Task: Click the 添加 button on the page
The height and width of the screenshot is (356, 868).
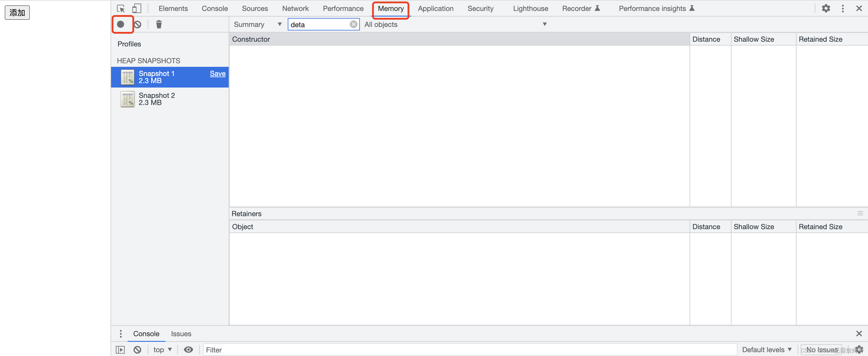Action: coord(17,12)
